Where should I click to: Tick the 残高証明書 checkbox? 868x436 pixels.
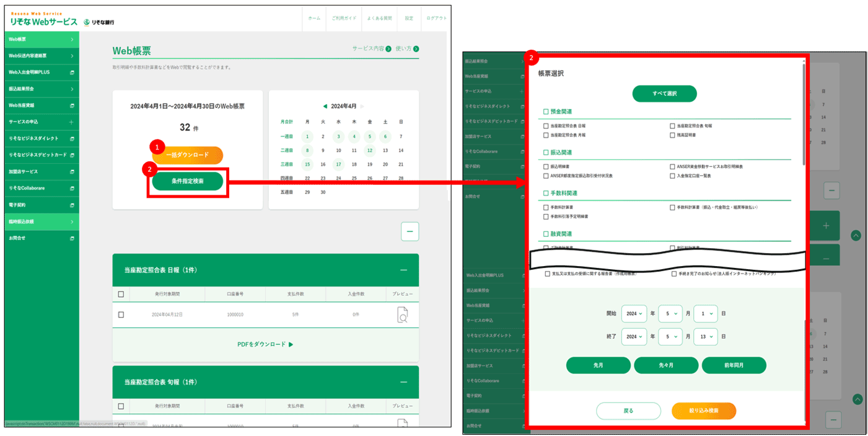[672, 135]
